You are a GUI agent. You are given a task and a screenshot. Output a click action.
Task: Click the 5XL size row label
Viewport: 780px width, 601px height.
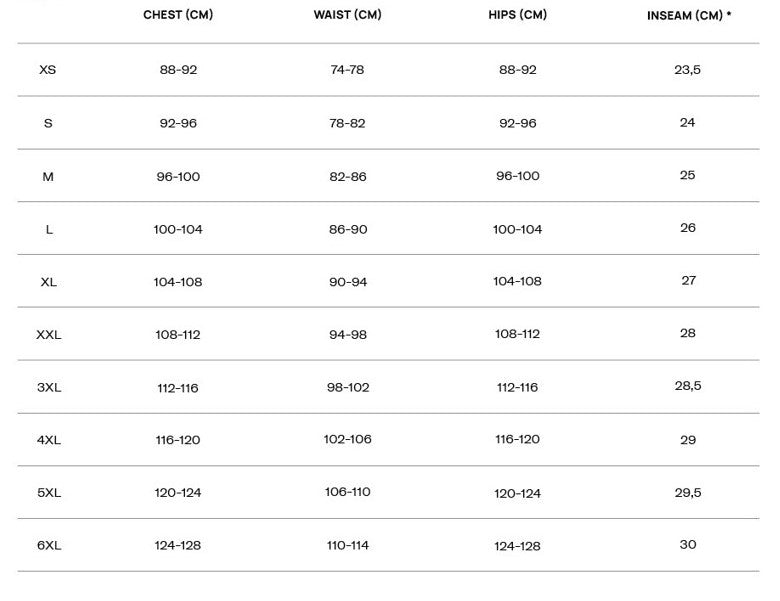[48, 493]
